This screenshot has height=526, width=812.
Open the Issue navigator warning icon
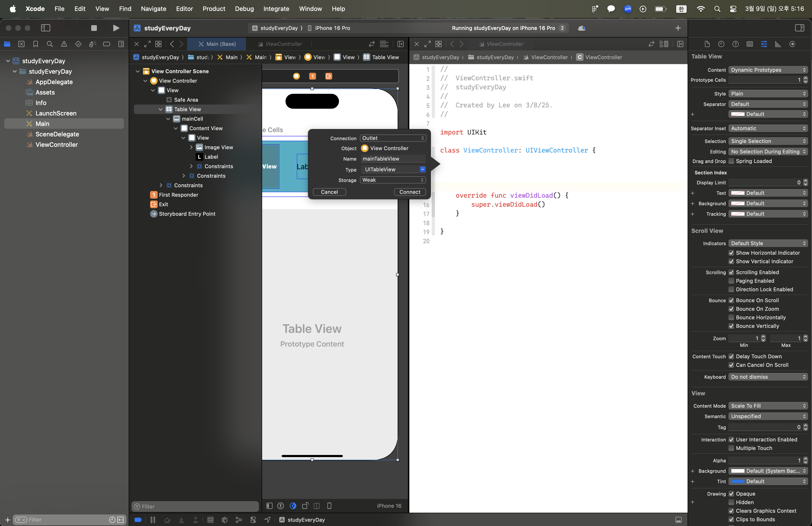[64, 44]
